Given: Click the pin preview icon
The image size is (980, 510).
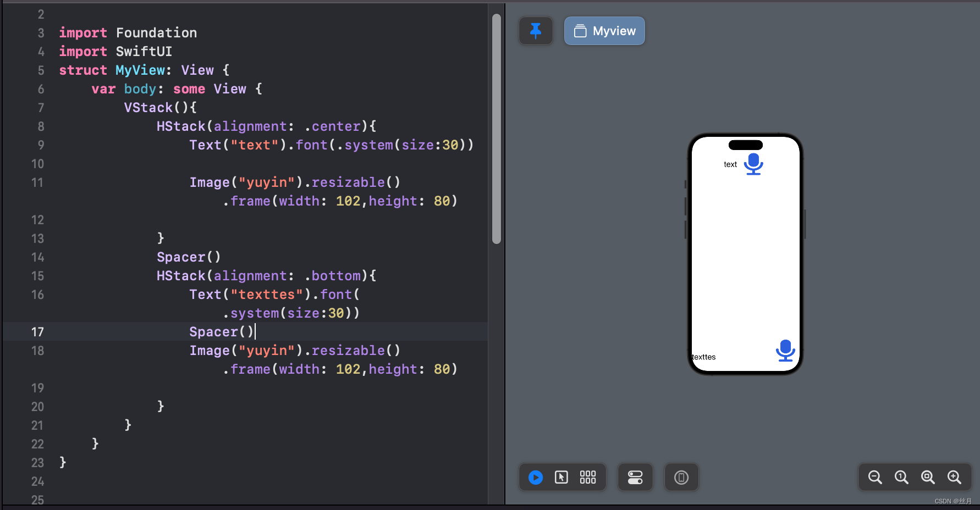Looking at the screenshot, I should point(536,31).
